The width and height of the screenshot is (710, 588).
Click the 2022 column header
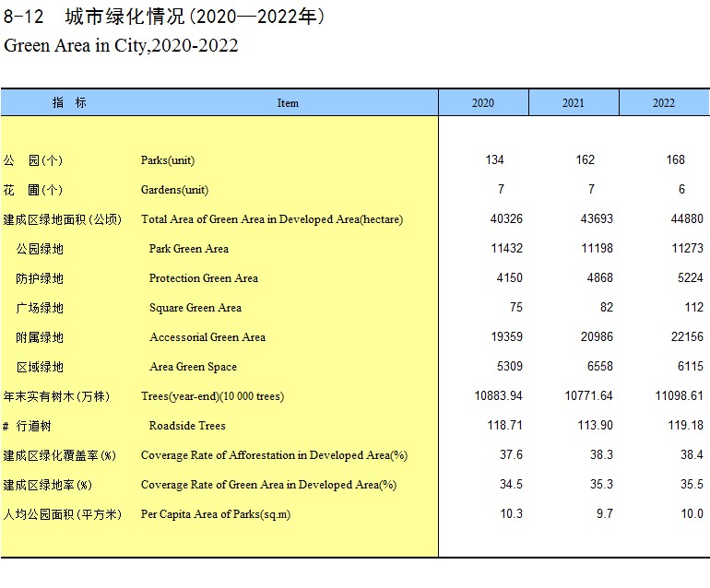[x=664, y=102]
